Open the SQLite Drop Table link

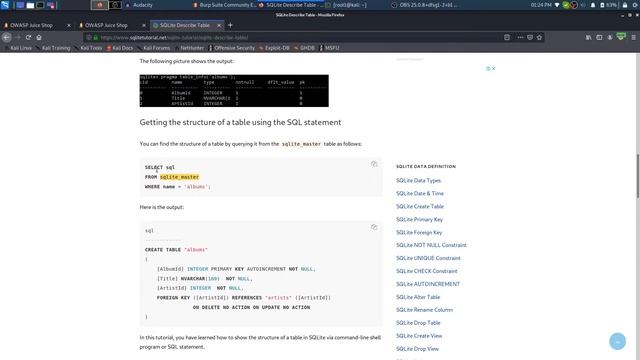click(418, 323)
